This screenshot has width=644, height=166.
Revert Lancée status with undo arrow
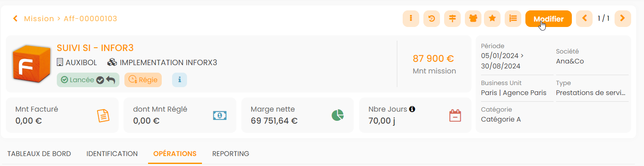point(110,80)
